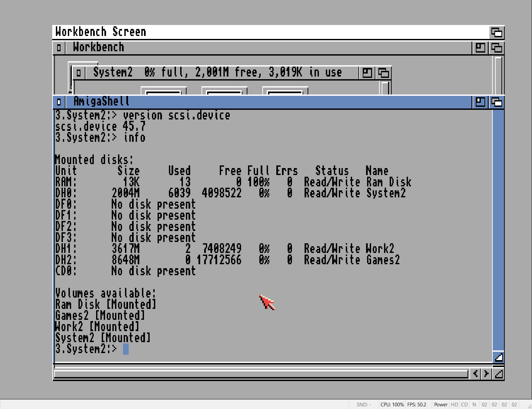
Task: Click the 'Volumes available:' heading
Action: coord(105,293)
